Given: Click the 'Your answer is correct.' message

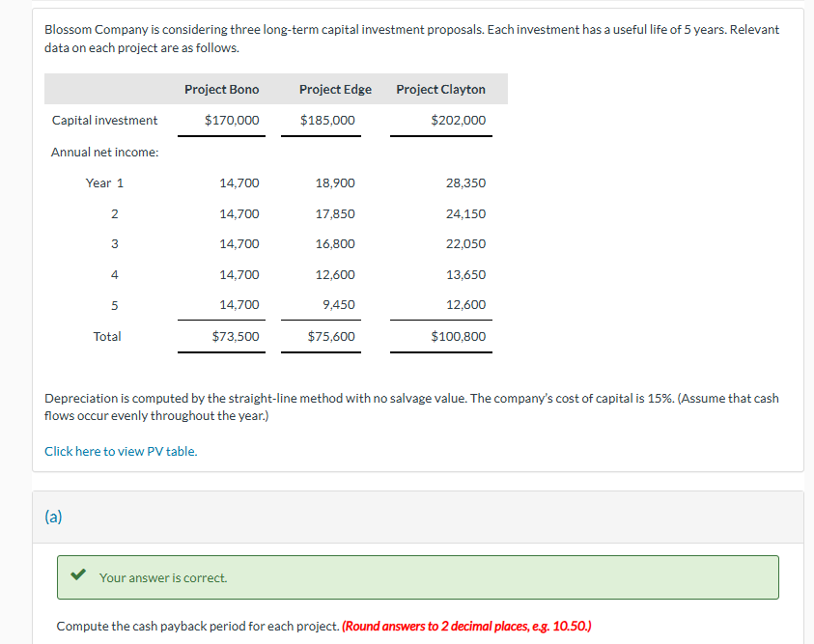Looking at the screenshot, I should pos(163,577).
